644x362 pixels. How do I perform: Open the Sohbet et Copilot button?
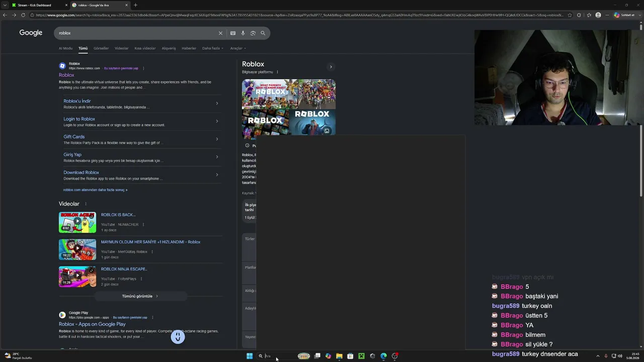(x=624, y=15)
